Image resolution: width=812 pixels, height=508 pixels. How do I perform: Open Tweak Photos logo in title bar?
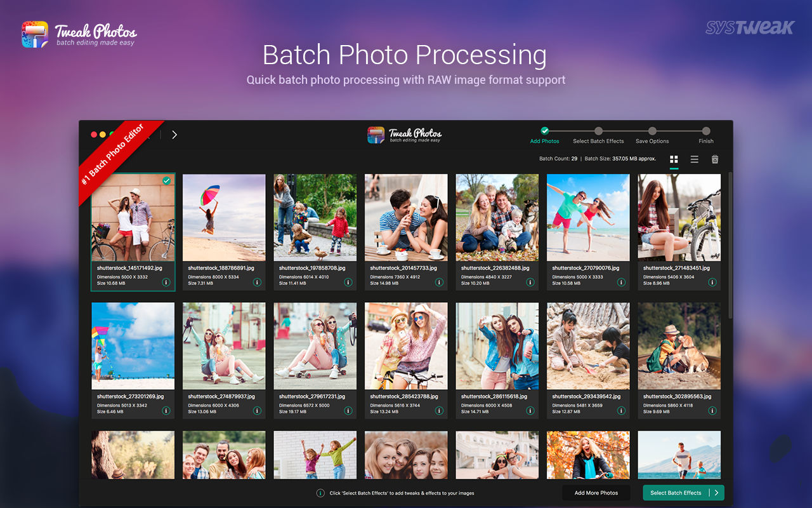click(405, 135)
